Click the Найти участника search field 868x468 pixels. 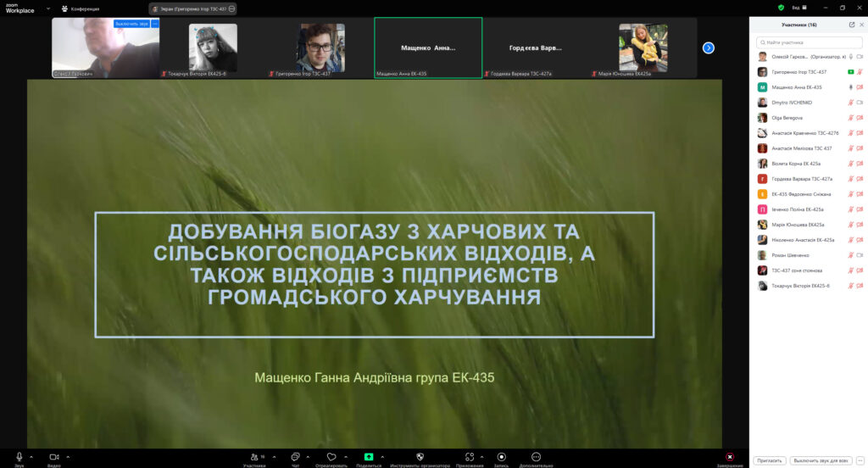[x=809, y=42]
